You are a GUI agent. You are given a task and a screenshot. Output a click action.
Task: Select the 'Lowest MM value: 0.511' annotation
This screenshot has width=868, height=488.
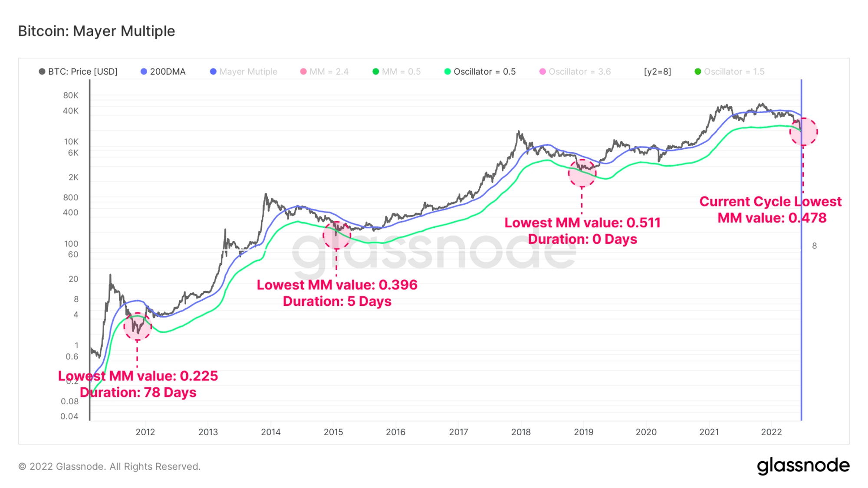pyautogui.click(x=582, y=223)
